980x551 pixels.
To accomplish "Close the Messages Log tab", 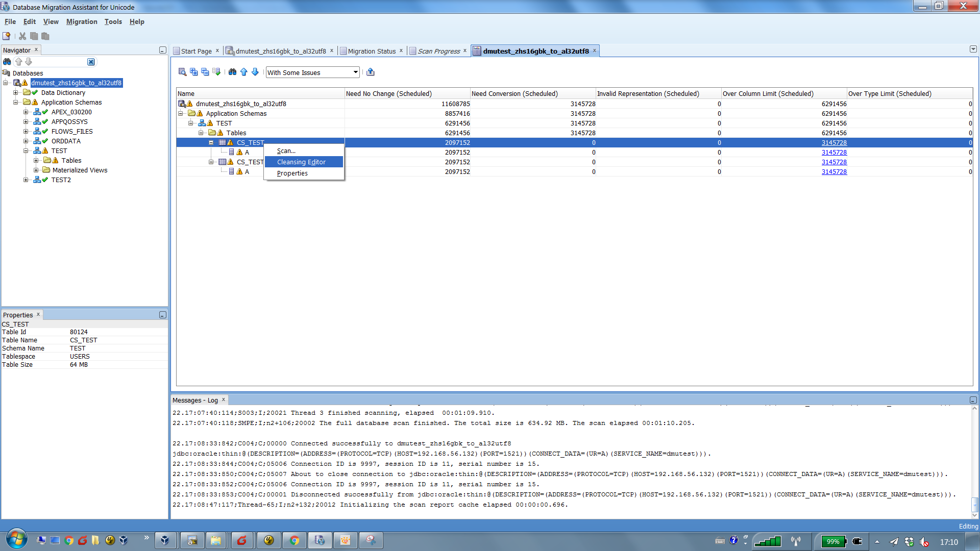I will (x=224, y=399).
